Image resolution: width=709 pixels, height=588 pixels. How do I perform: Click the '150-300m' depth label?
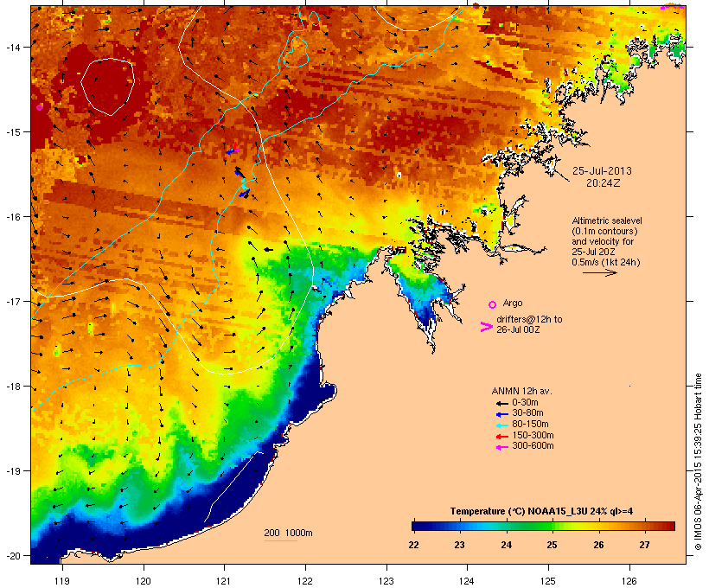pos(533,435)
